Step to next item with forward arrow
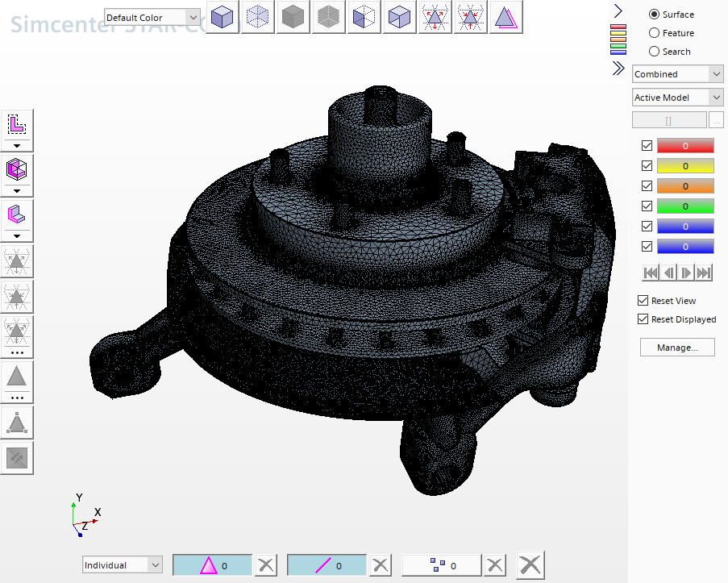 click(686, 273)
